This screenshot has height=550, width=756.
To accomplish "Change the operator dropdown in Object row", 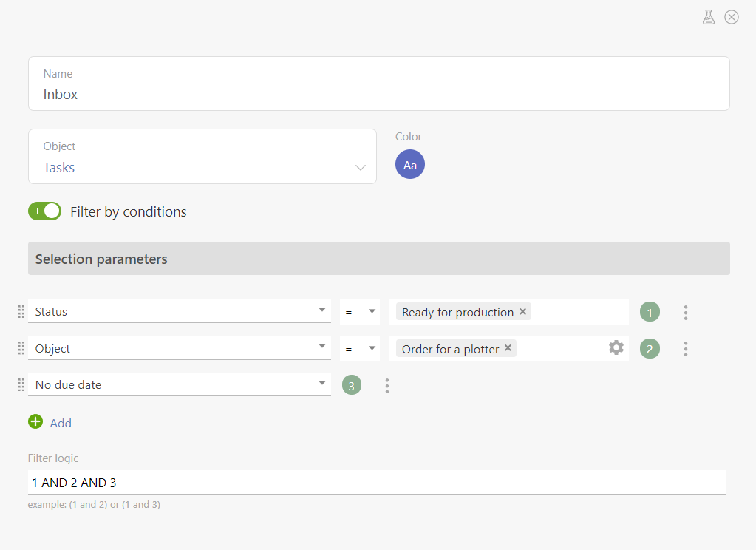I will click(360, 348).
